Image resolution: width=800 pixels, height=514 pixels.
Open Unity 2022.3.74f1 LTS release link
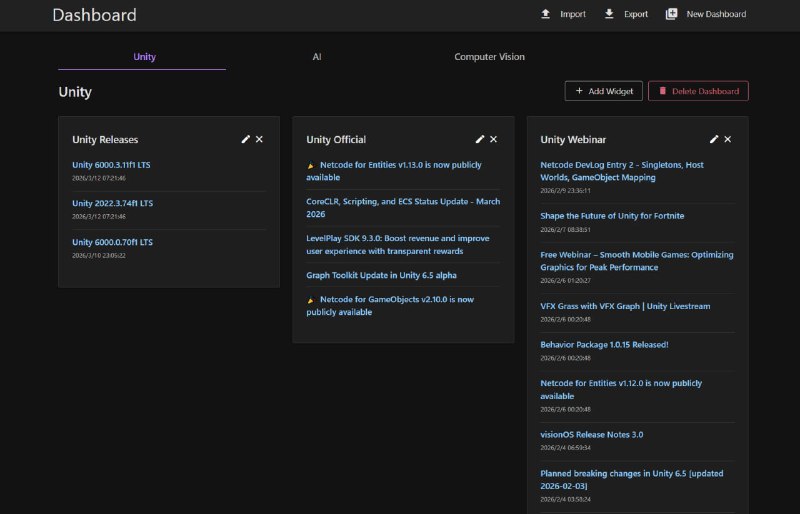click(x=112, y=203)
